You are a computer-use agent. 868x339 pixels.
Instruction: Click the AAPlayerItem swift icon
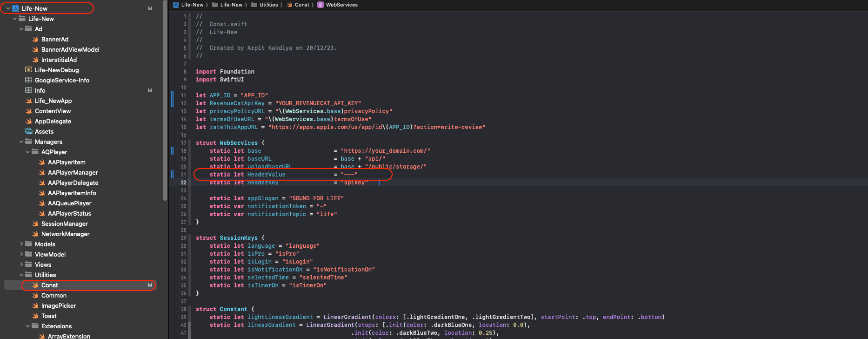(41, 162)
